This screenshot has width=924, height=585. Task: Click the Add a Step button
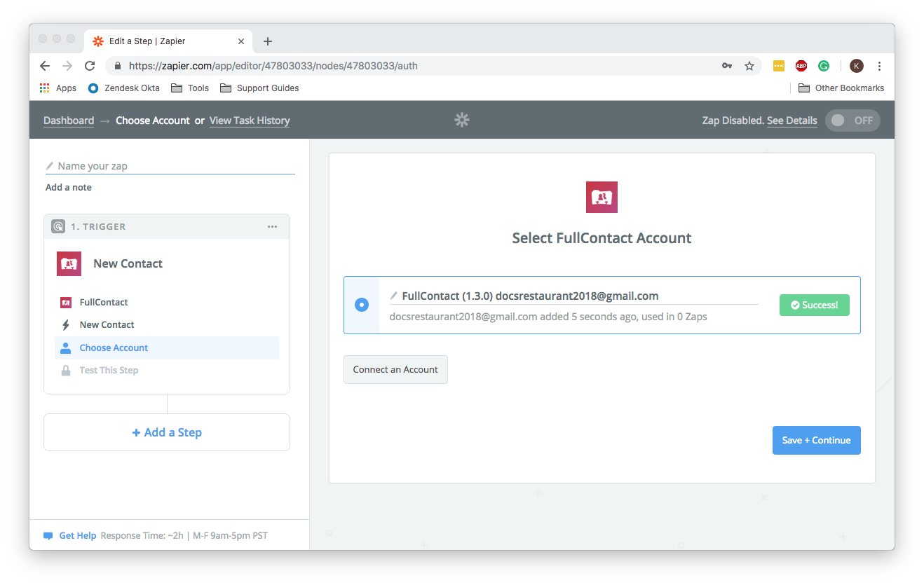(167, 432)
